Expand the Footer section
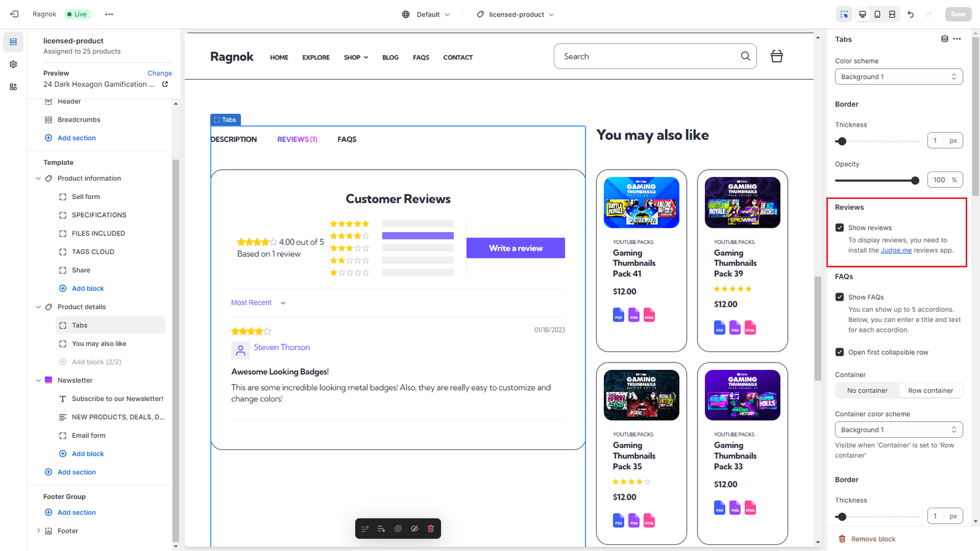The image size is (980, 551). point(39,531)
